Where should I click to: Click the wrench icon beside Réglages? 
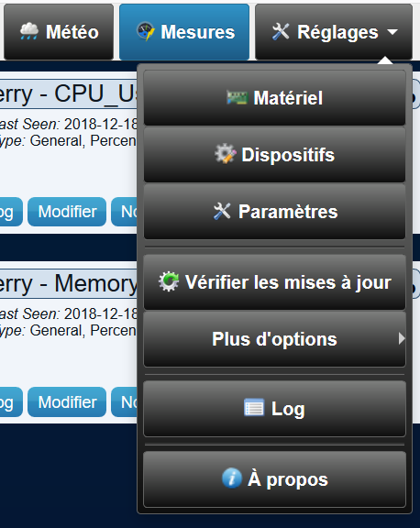tap(281, 32)
